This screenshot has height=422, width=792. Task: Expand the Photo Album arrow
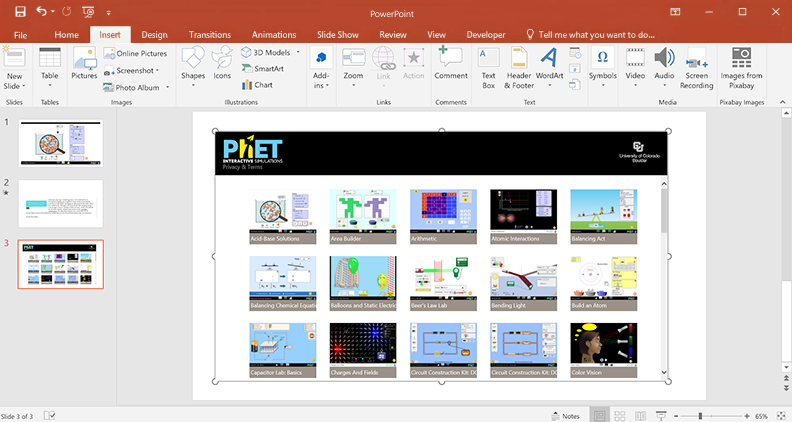point(167,87)
